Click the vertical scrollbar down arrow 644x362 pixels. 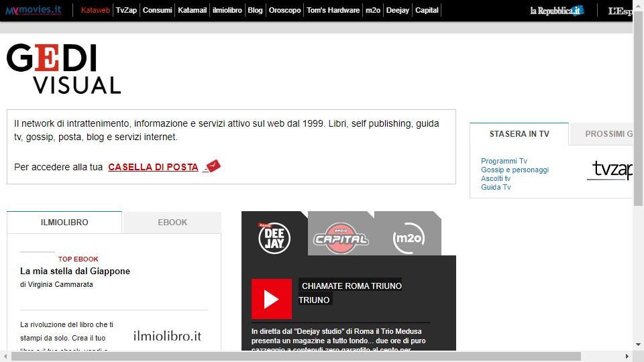638,345
